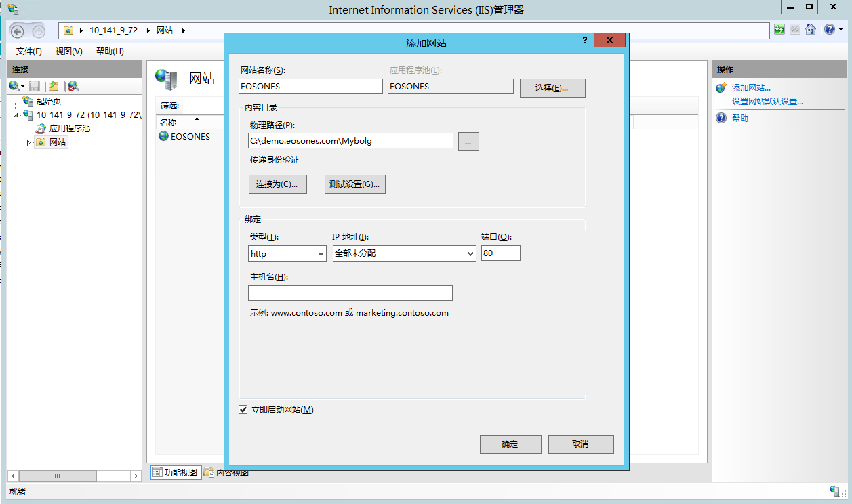Click the dialog help question mark icon
The height and width of the screenshot is (504, 852).
coord(584,40)
